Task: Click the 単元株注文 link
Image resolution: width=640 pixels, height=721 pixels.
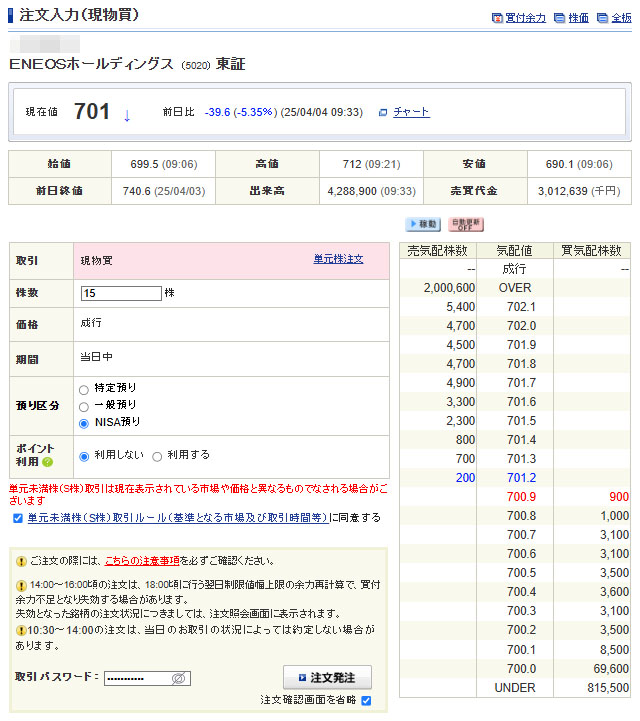Action: [338, 259]
